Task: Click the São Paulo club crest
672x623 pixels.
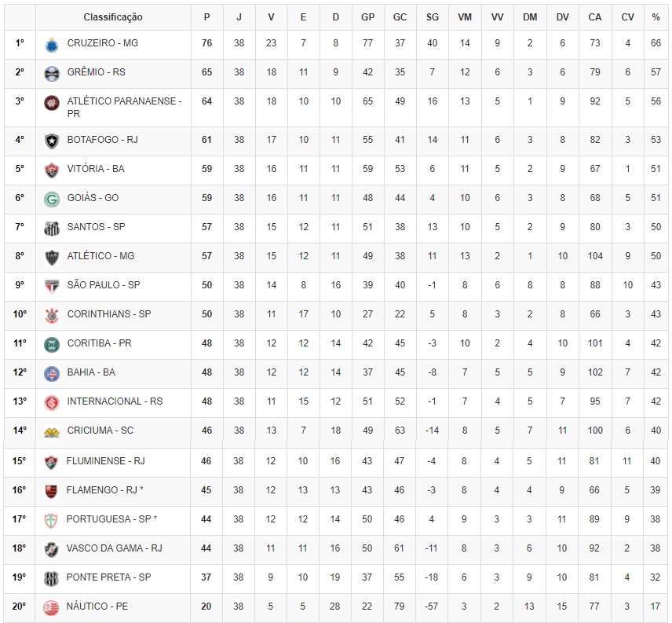Action: tap(52, 287)
